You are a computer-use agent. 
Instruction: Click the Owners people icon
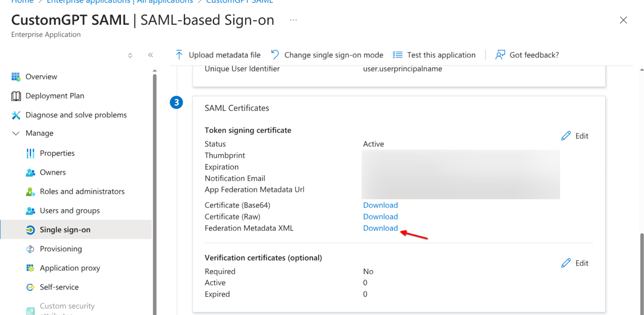point(30,173)
